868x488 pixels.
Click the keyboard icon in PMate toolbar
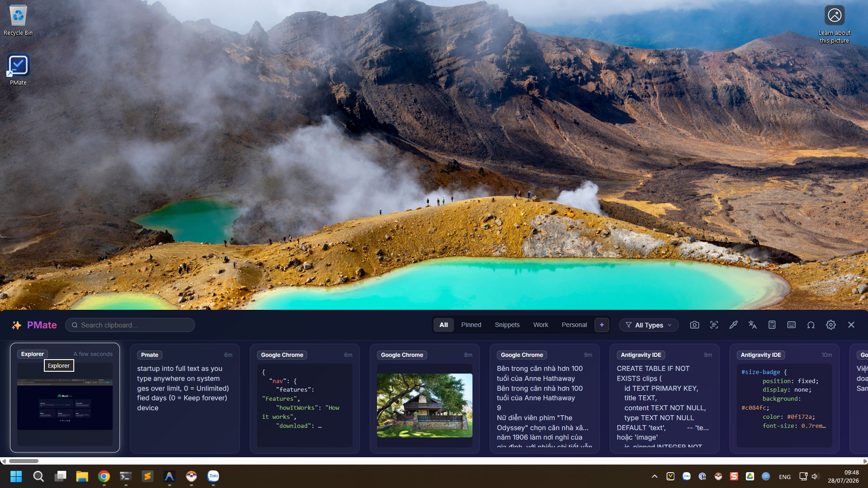point(792,325)
